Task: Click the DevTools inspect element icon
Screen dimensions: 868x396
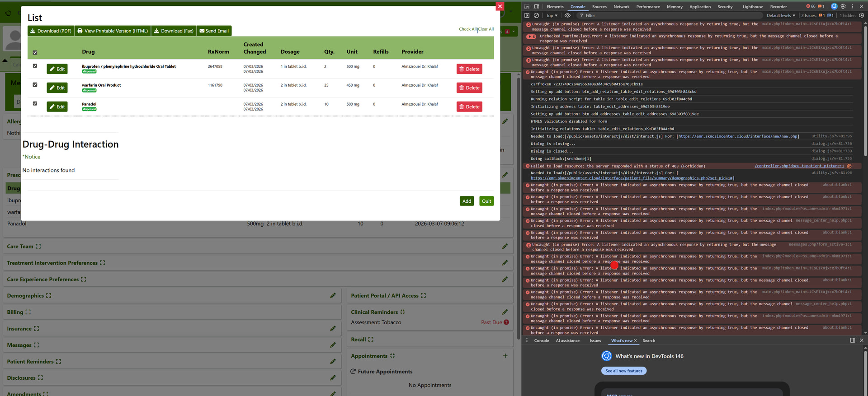Action: (x=527, y=7)
